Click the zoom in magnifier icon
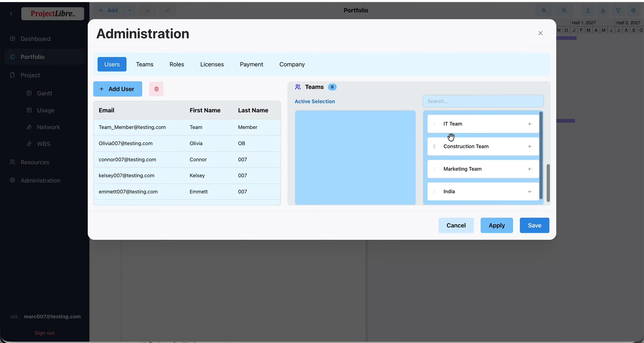This screenshot has width=644, height=343. [x=544, y=10]
